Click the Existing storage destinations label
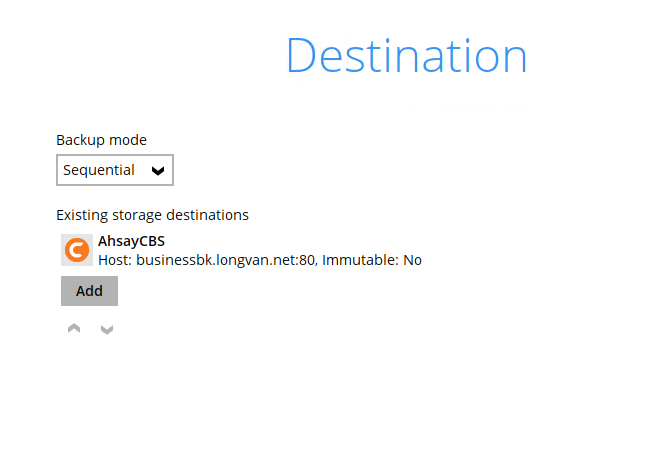 point(152,215)
